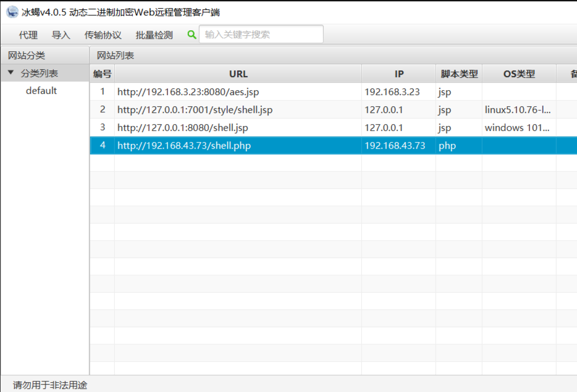Click the 127.0.0.1 IP in row 3
Image resolution: width=577 pixels, height=392 pixels.
pos(384,128)
